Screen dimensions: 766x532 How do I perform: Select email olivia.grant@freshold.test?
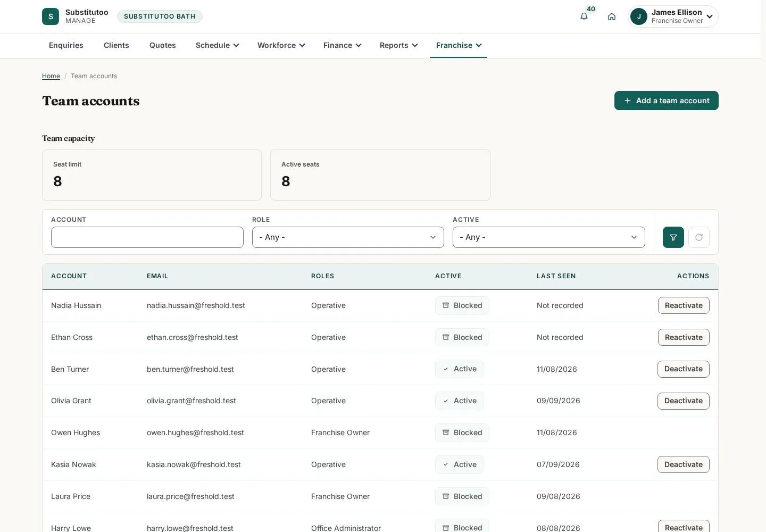[x=191, y=401]
